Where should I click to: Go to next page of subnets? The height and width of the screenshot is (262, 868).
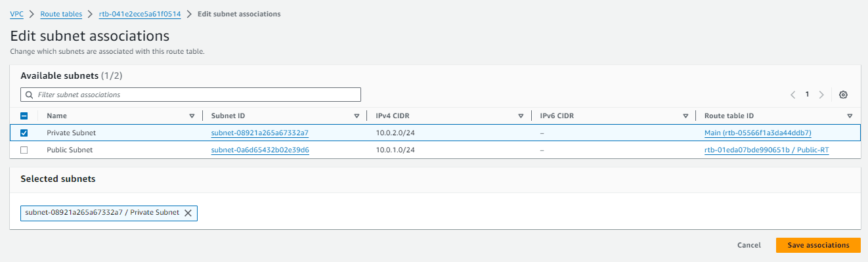pyautogui.click(x=821, y=95)
